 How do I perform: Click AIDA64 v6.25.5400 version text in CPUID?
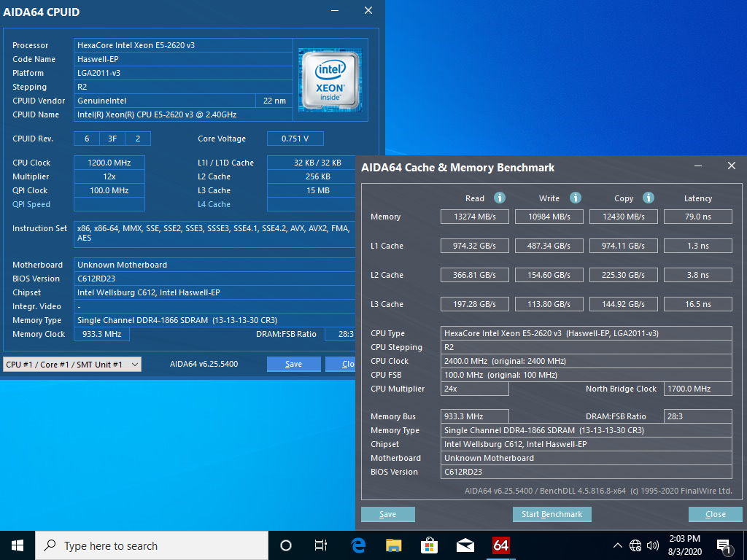[204, 365]
